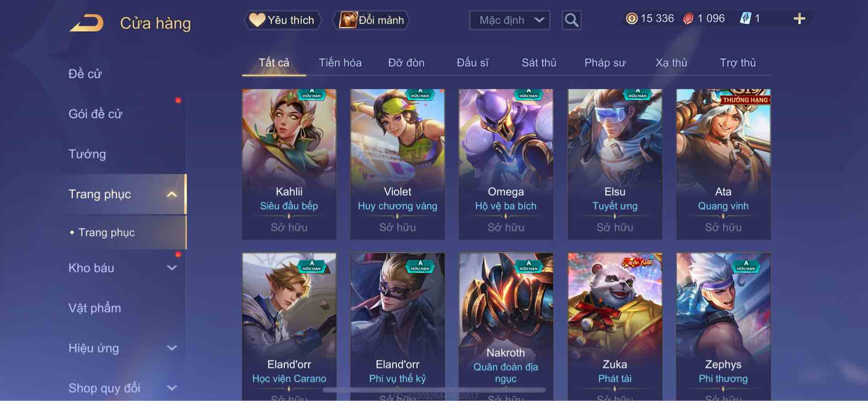This screenshot has width=868, height=401.
Task: Tap the gold coin balance icon
Action: tap(632, 19)
